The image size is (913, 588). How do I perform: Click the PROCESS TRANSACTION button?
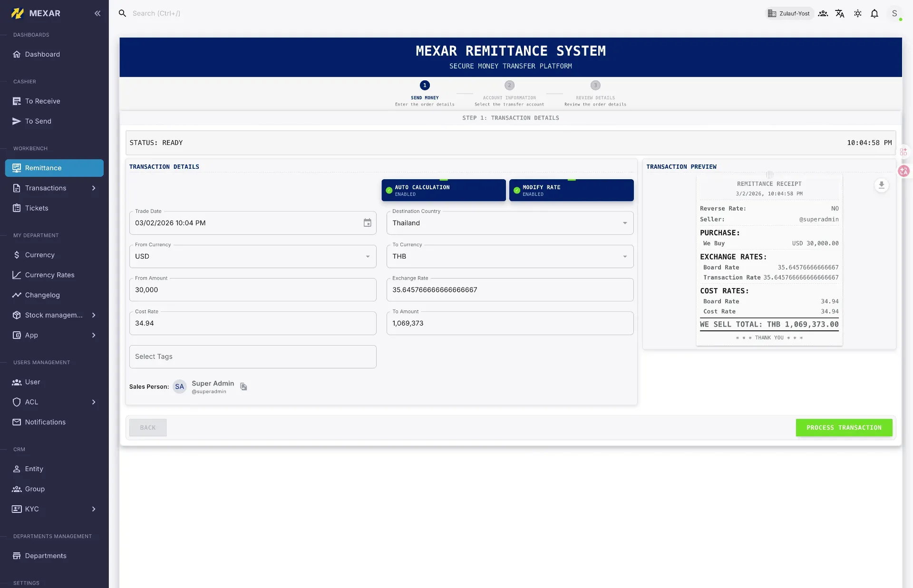pos(844,427)
